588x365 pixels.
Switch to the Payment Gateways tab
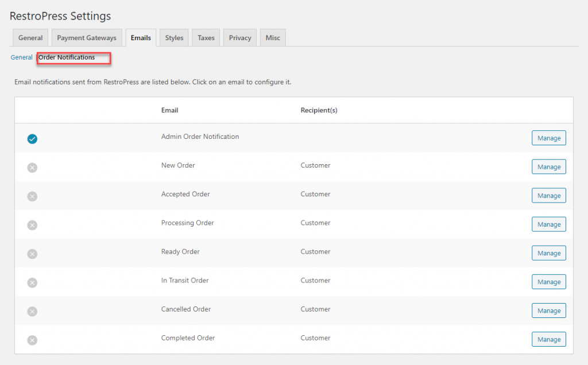[87, 38]
